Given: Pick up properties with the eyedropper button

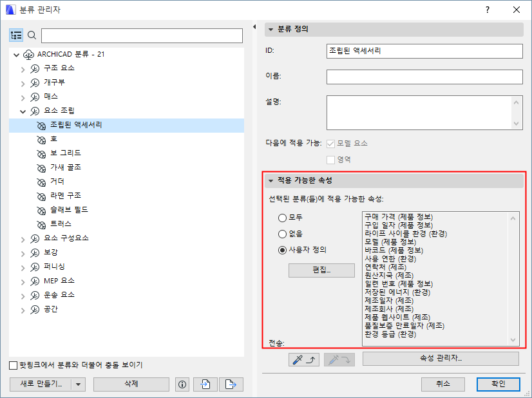Looking at the screenshot, I should (303, 359).
